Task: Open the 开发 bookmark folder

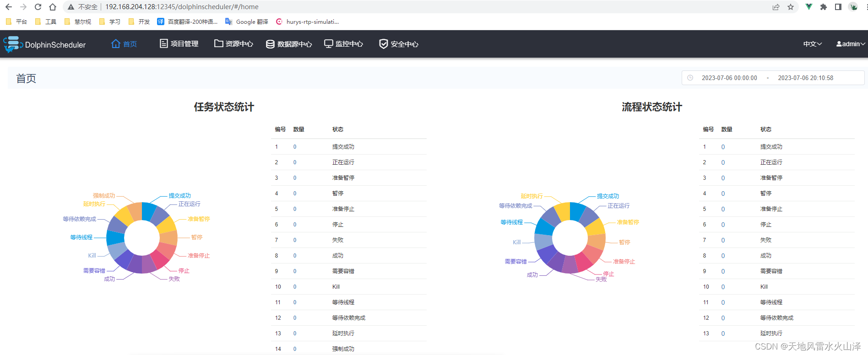Action: [139, 22]
